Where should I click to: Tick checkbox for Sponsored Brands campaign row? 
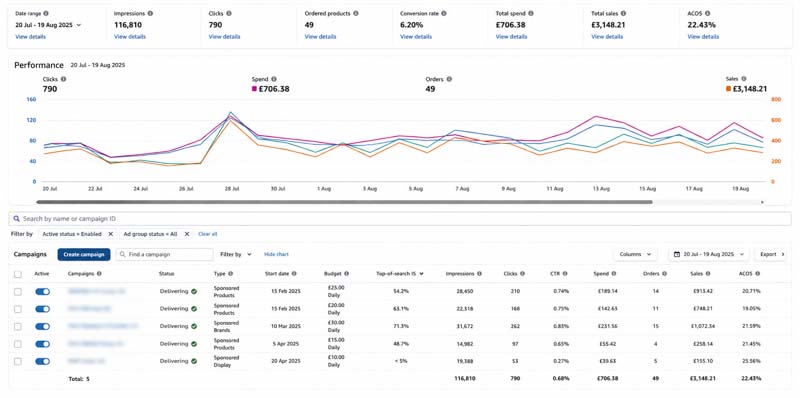click(18, 326)
